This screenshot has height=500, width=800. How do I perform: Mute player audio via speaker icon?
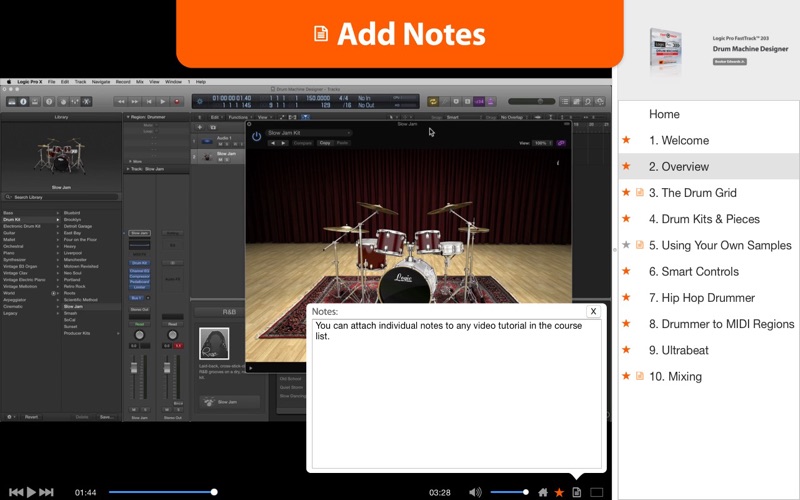474,492
